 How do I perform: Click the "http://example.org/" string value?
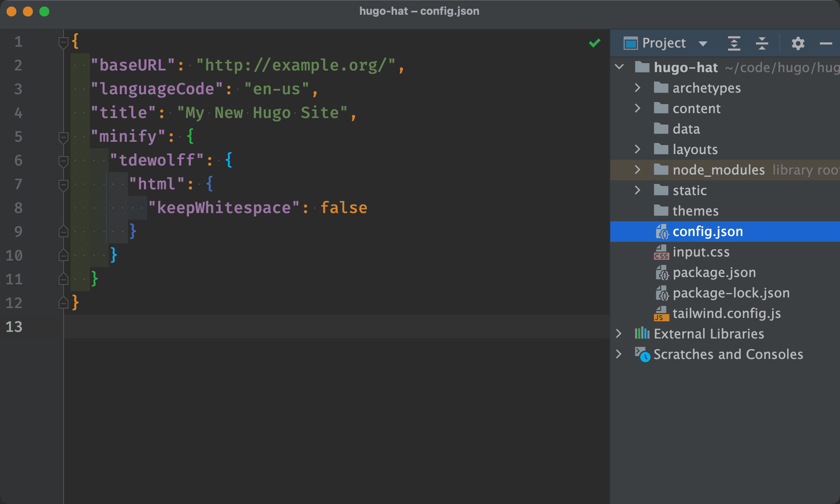tap(296, 66)
